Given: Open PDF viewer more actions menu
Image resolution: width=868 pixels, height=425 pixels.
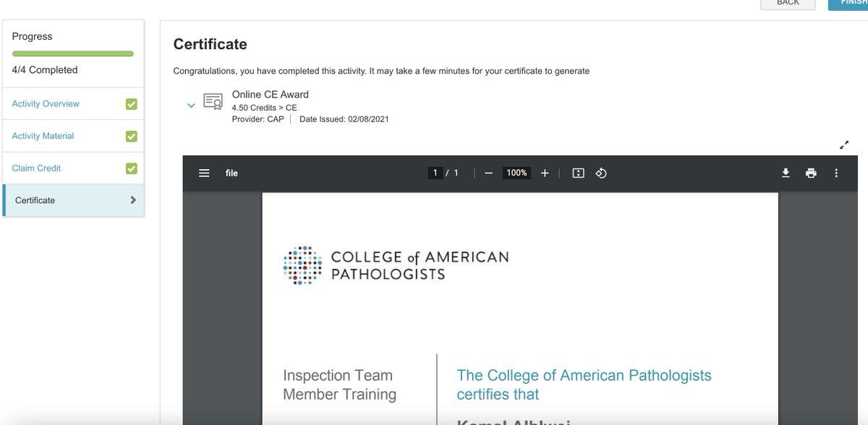Looking at the screenshot, I should 836,173.
